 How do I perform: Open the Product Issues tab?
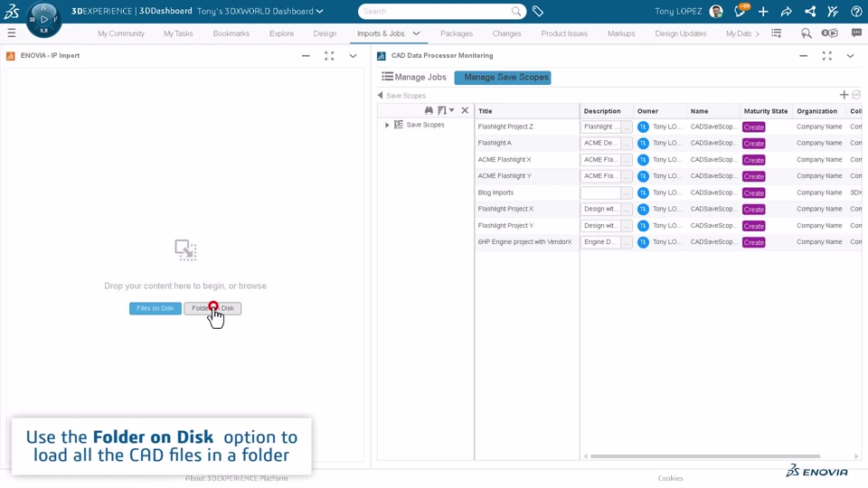[x=564, y=33]
